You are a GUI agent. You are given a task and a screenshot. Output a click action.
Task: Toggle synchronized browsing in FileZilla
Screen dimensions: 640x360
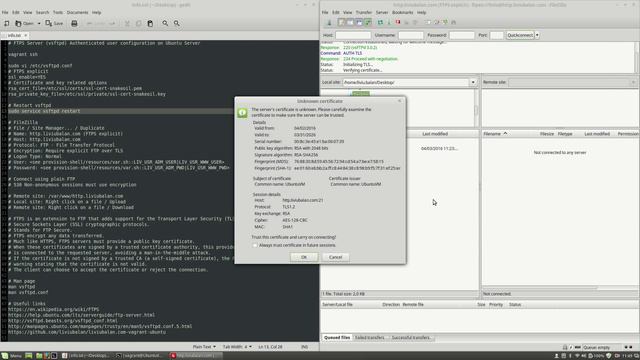click(x=445, y=22)
